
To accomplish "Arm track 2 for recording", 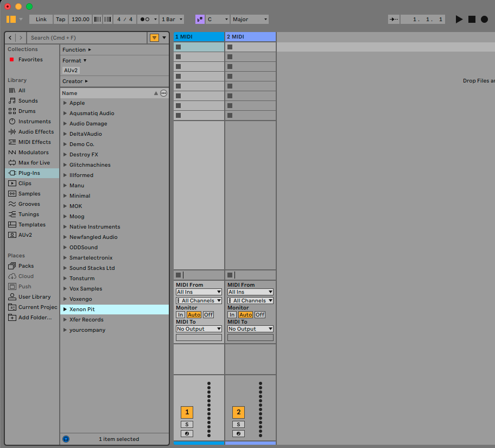I will click(238, 433).
